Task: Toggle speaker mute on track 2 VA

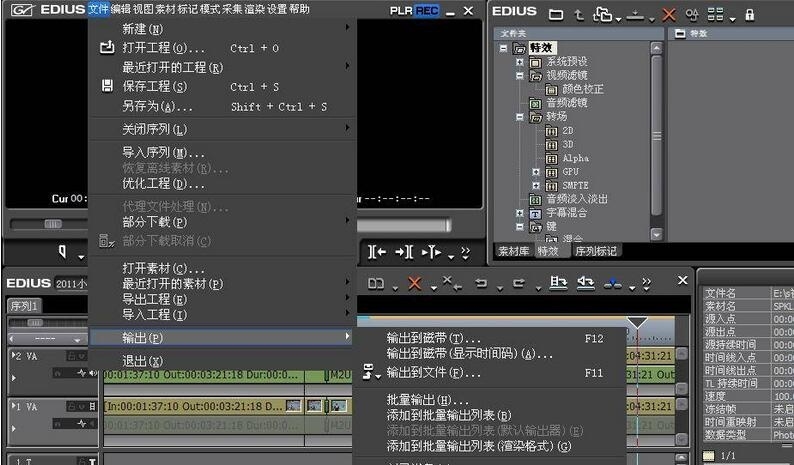Action: click(x=93, y=373)
